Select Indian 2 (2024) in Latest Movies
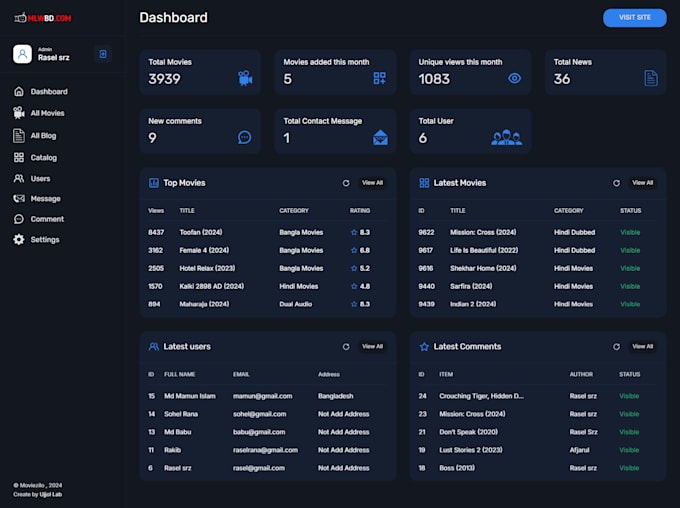680x508 pixels. pyautogui.click(x=473, y=304)
